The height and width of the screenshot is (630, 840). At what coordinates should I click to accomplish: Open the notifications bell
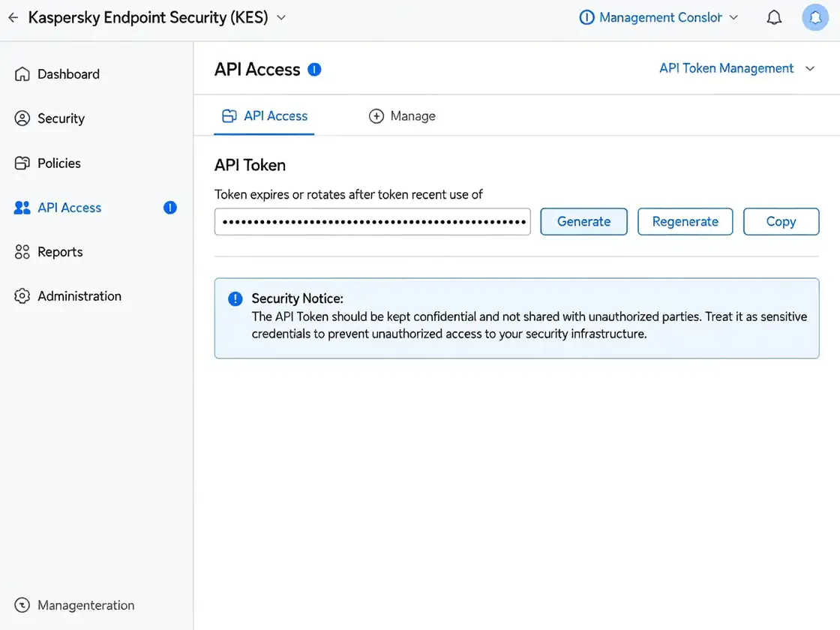(x=774, y=18)
